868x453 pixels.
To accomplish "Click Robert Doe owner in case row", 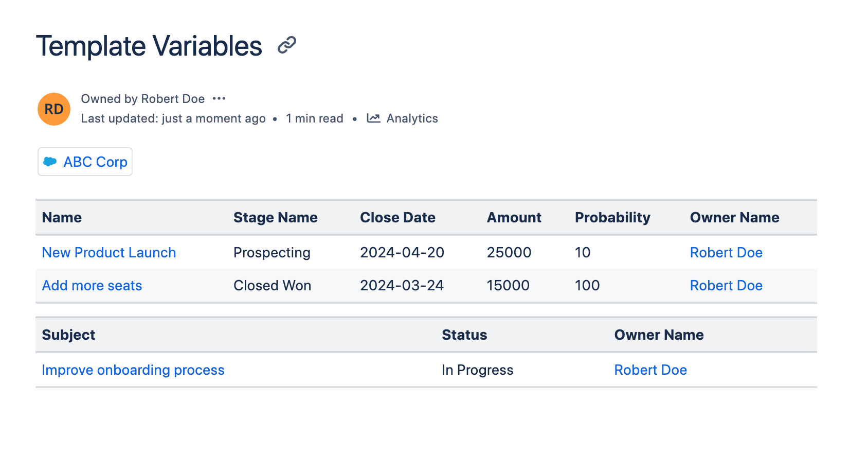I will click(650, 370).
